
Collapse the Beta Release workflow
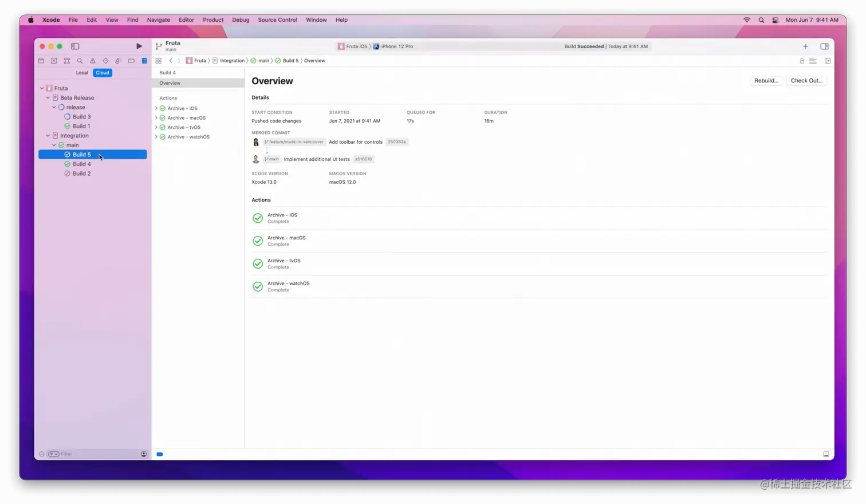(x=48, y=98)
